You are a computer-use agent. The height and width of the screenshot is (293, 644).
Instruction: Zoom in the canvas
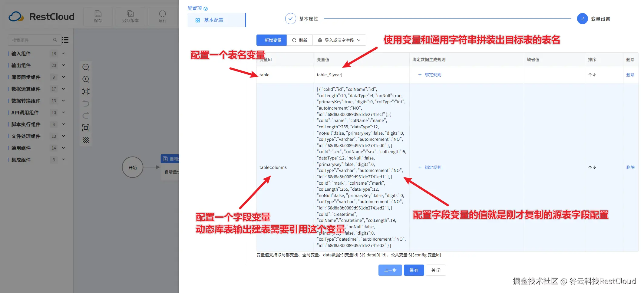[x=86, y=79]
